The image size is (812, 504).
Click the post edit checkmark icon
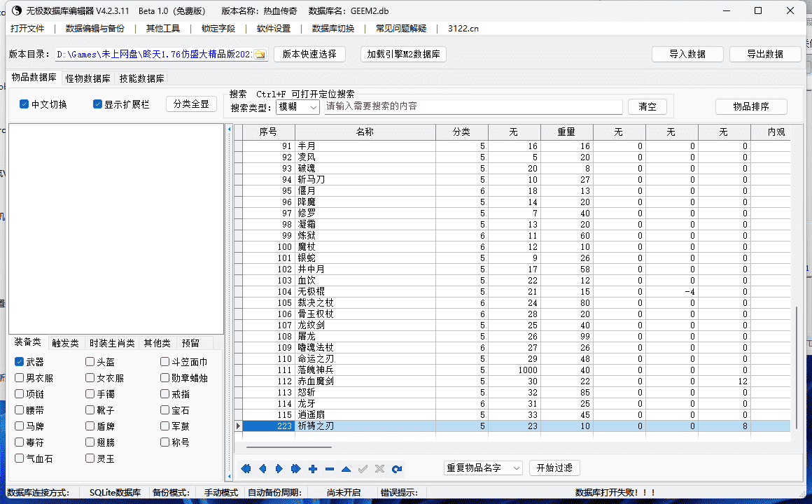363,469
